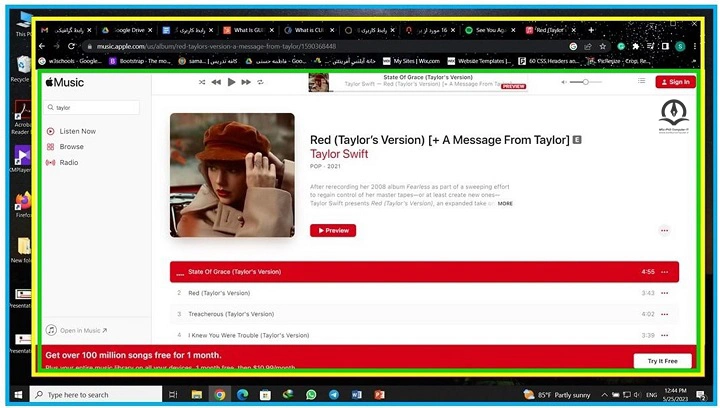Adjust the volume slider

pyautogui.click(x=585, y=82)
